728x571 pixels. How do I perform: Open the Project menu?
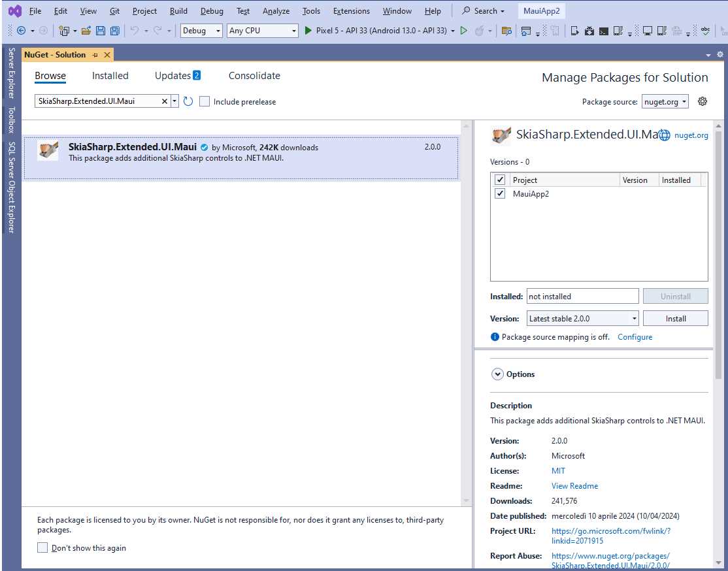click(x=144, y=10)
